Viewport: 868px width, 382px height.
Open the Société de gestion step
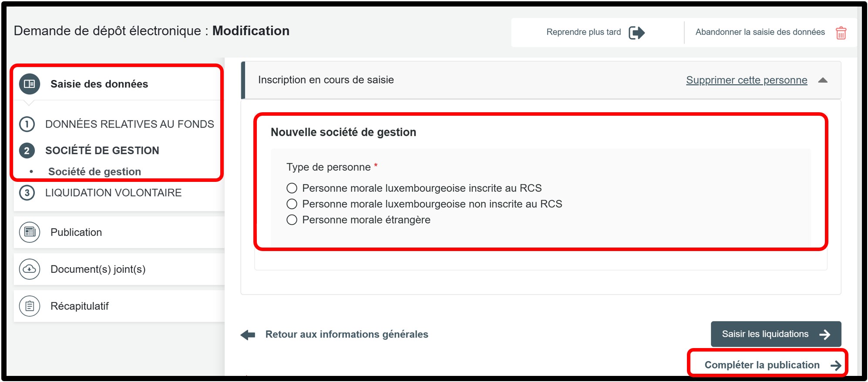102,151
